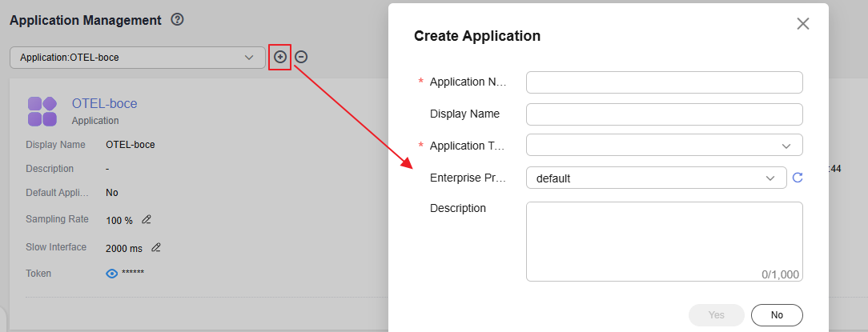Screen dimensions: 868x332
Task: Cancel with the No button
Action: 777,315
